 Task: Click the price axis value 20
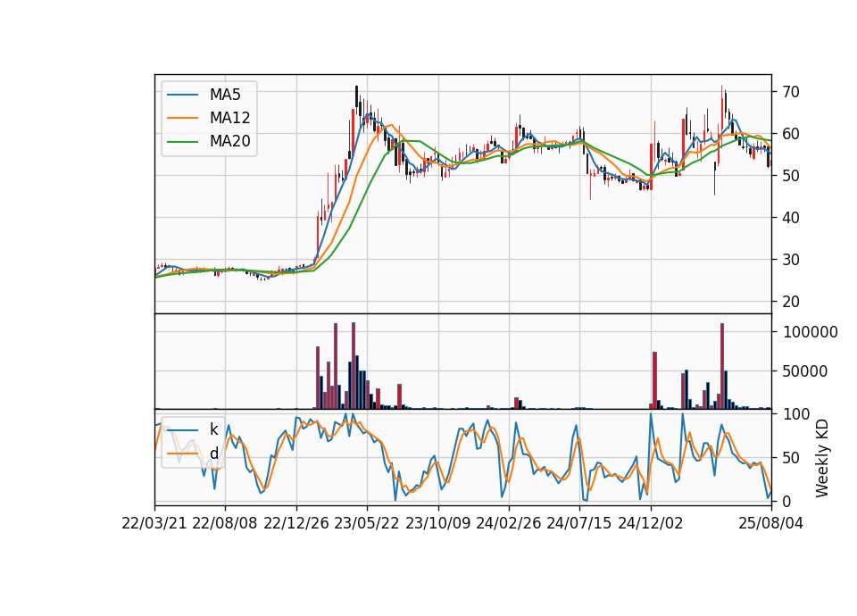coord(791,302)
